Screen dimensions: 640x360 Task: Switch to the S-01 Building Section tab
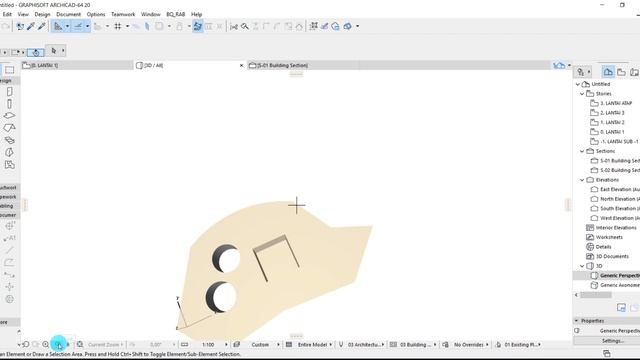click(x=303, y=65)
